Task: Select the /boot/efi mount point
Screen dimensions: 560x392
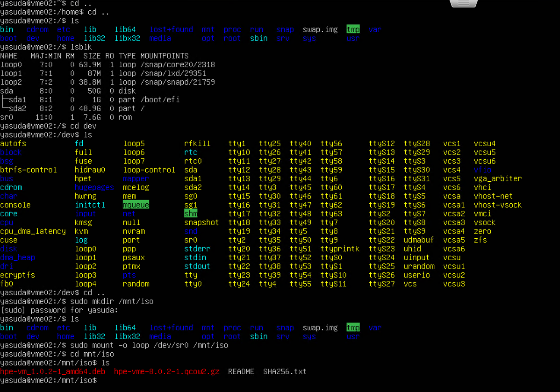Action: [x=160, y=100]
